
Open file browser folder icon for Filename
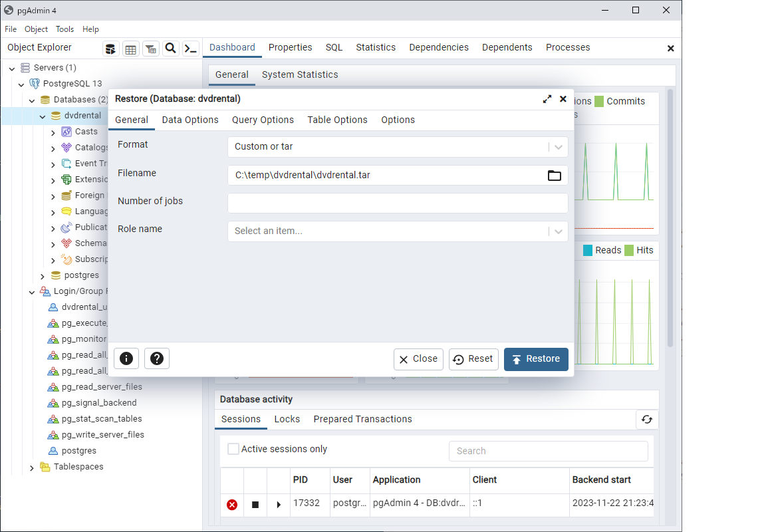point(554,176)
